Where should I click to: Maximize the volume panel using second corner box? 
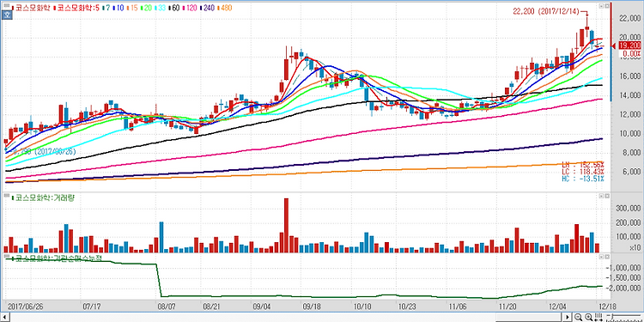[606, 196]
